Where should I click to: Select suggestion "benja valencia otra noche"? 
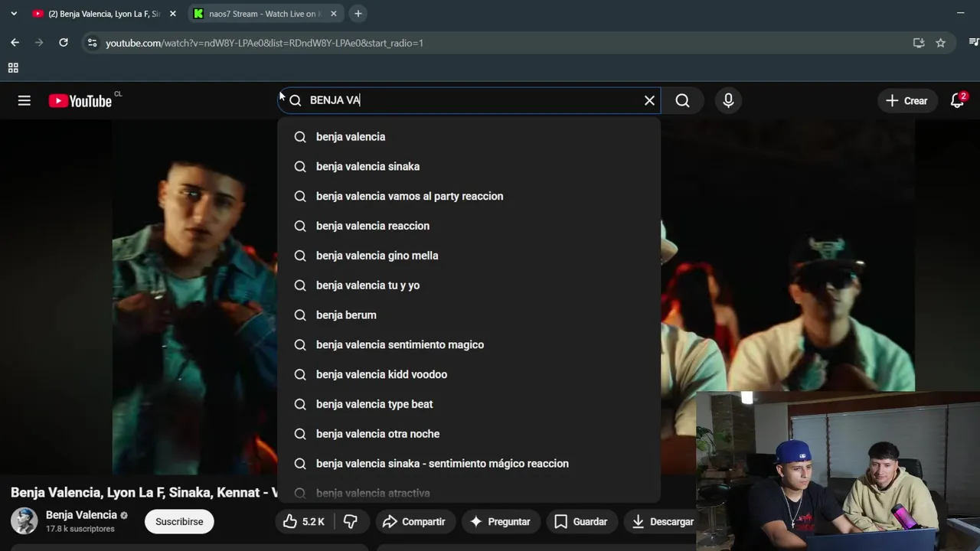469,434
